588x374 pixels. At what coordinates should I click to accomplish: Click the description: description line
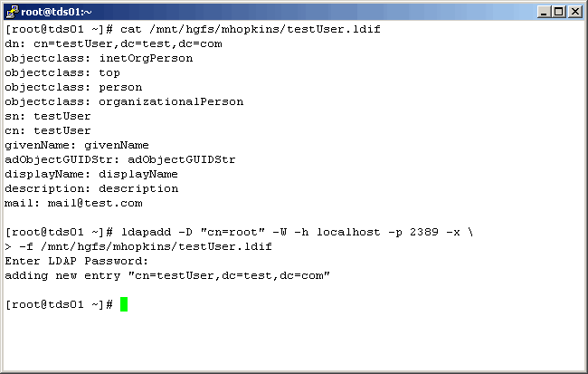[91, 188]
